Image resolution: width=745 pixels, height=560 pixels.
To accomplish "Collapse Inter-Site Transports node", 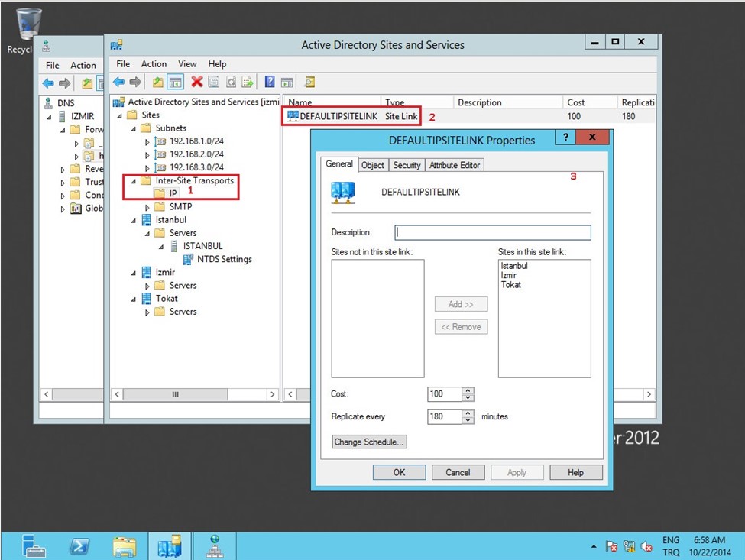I will (134, 181).
